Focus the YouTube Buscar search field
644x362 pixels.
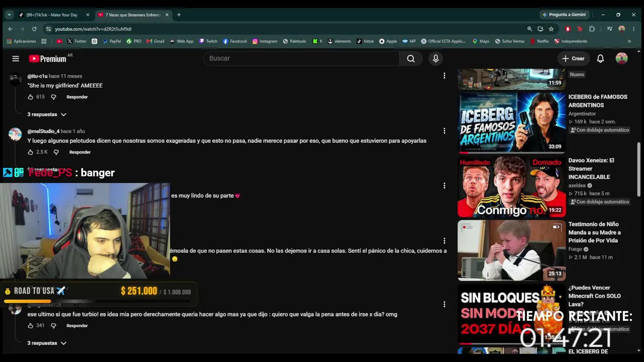coord(301,59)
